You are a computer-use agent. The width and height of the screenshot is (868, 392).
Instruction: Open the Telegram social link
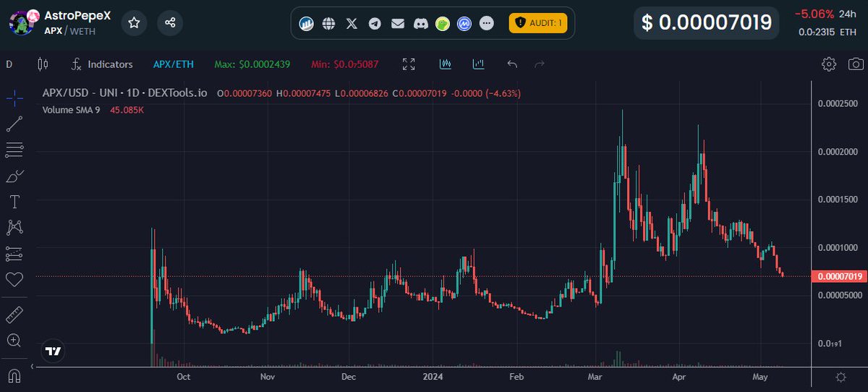tap(375, 23)
